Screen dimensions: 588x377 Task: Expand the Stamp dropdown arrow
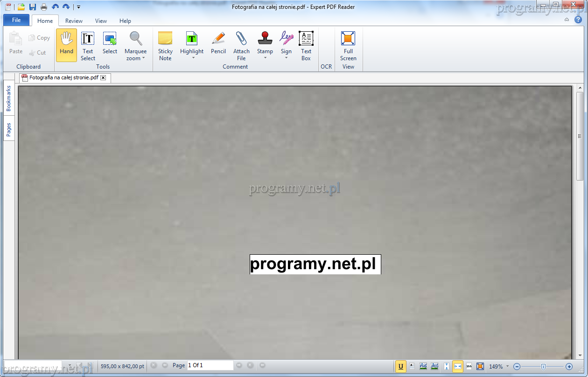tap(265, 58)
